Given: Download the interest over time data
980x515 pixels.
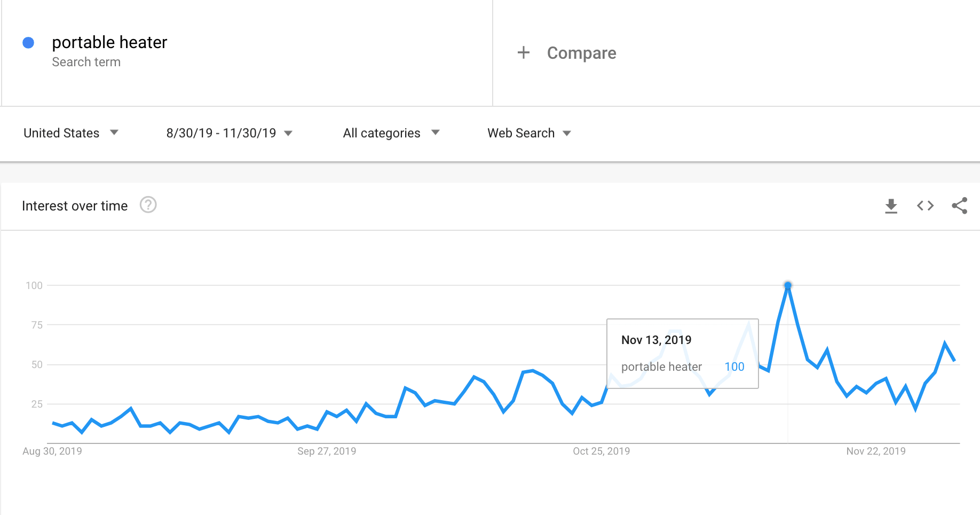Looking at the screenshot, I should tap(891, 206).
